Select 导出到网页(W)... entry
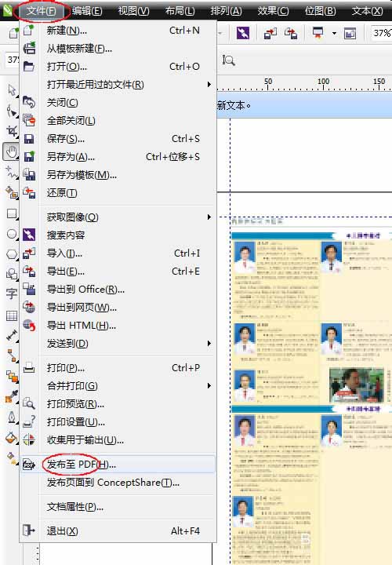392x565 pixels. (x=118, y=307)
